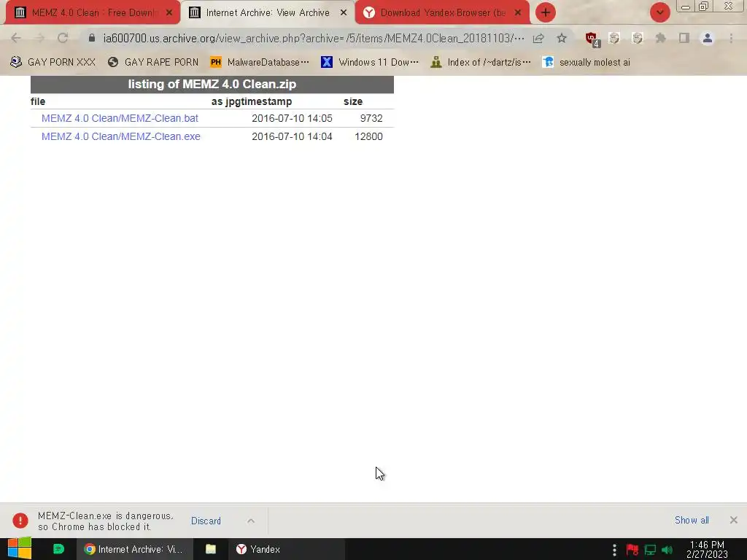Close the Internet Archive: View Archive tab
The width and height of the screenshot is (747, 560).
344,13
